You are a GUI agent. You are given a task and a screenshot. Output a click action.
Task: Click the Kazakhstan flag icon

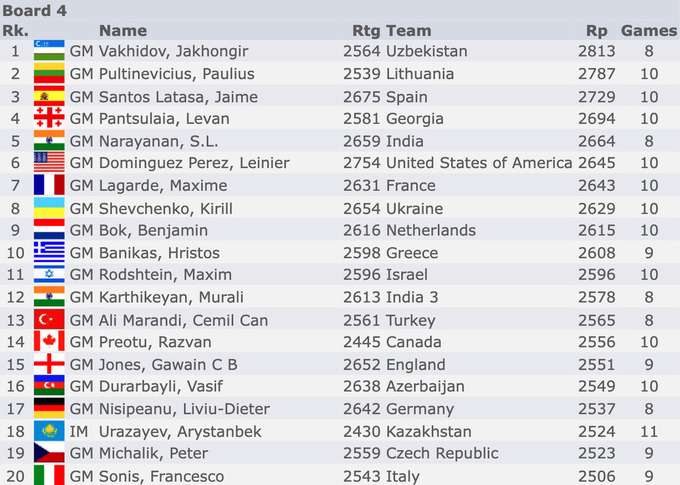pyautogui.click(x=49, y=431)
